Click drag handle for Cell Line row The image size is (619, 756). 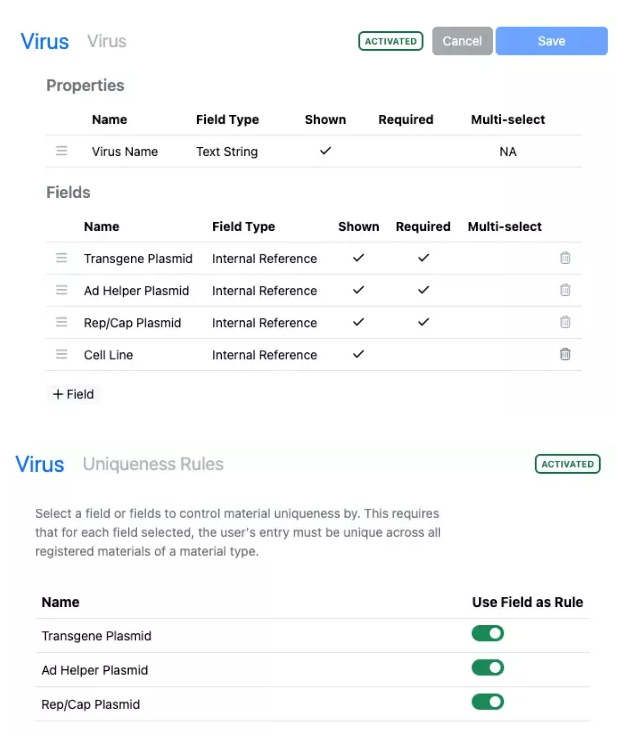tap(61, 354)
